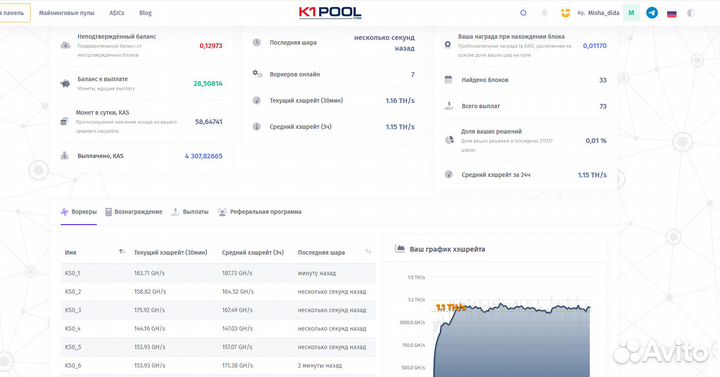
Task: Select worker row KS0_1
Action: 218,273
